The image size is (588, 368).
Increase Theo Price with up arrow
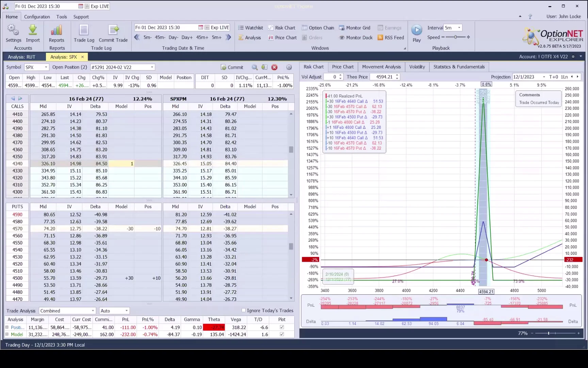tap(397, 75)
